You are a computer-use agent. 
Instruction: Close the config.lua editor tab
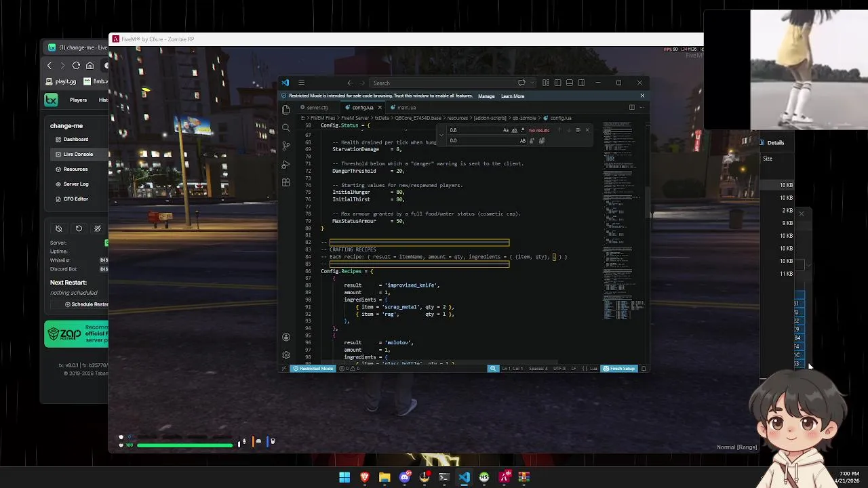380,107
